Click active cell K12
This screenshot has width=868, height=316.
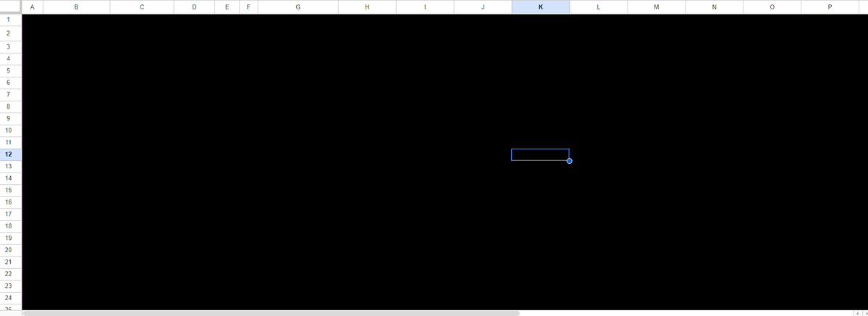540,154
